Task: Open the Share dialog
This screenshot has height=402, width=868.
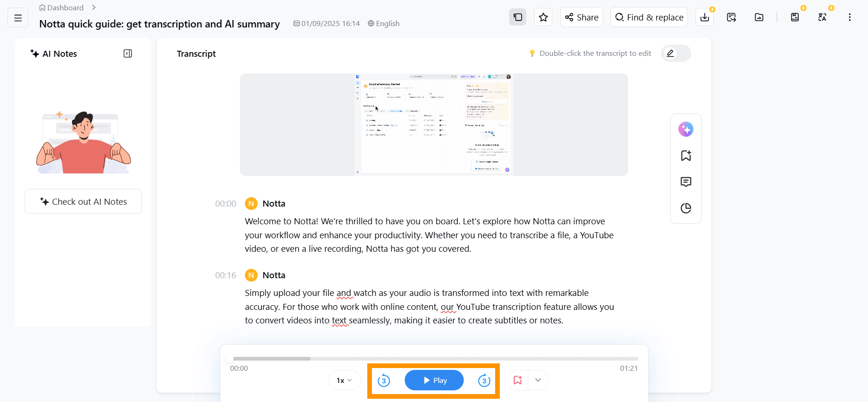Action: [x=582, y=17]
